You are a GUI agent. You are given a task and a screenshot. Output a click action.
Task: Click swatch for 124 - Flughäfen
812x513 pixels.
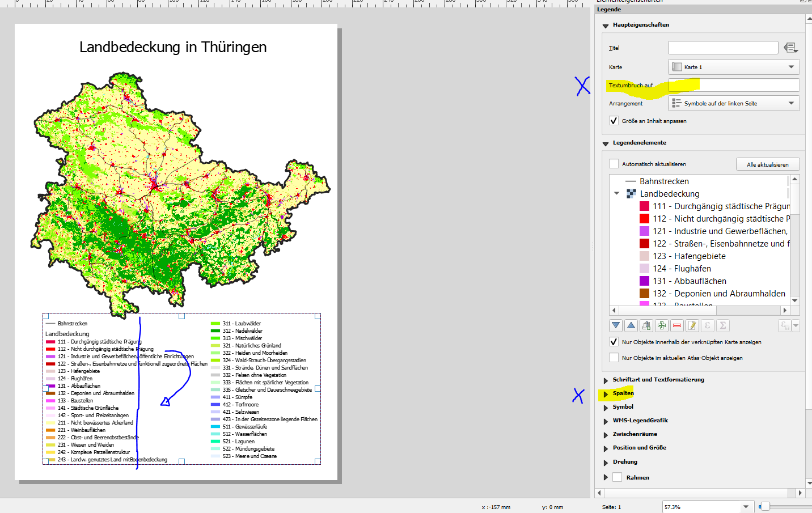point(645,269)
